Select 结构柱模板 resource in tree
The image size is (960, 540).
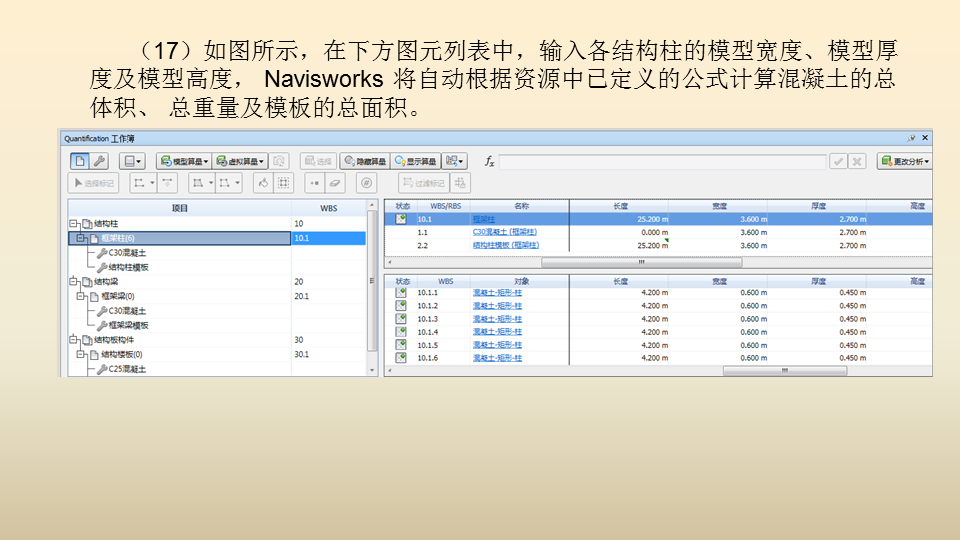point(129,267)
